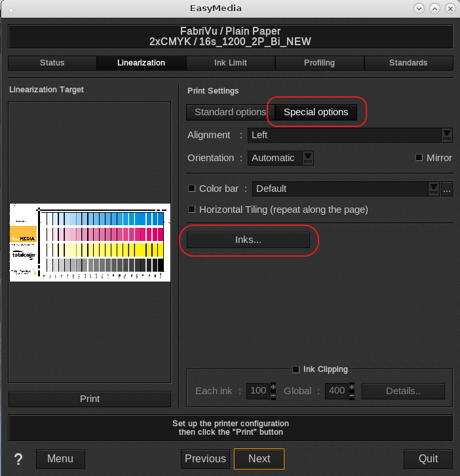The height and width of the screenshot is (476, 460).
Task: Expand the Color bar Default dropdown
Action: (x=433, y=189)
